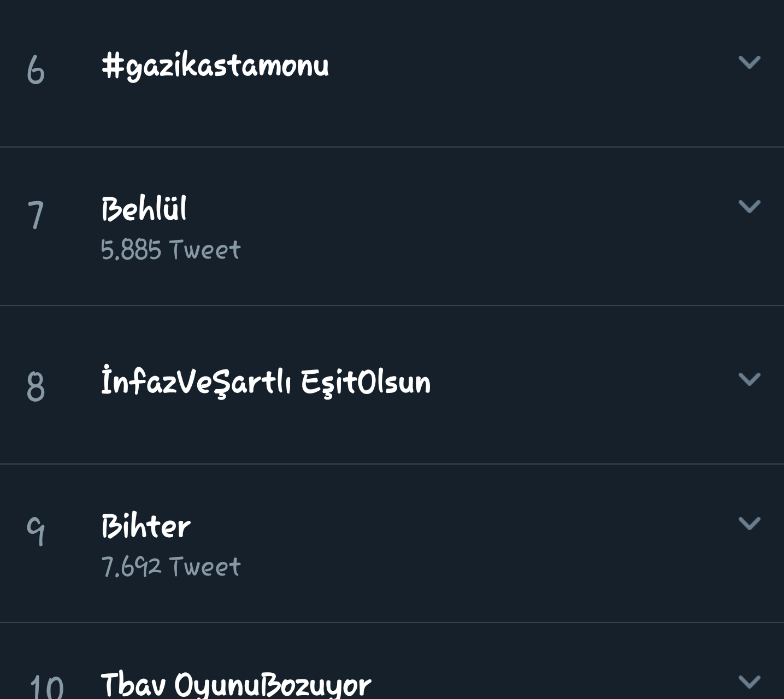
Task: Open the Bihter trending topic
Action: pyautogui.click(x=145, y=526)
